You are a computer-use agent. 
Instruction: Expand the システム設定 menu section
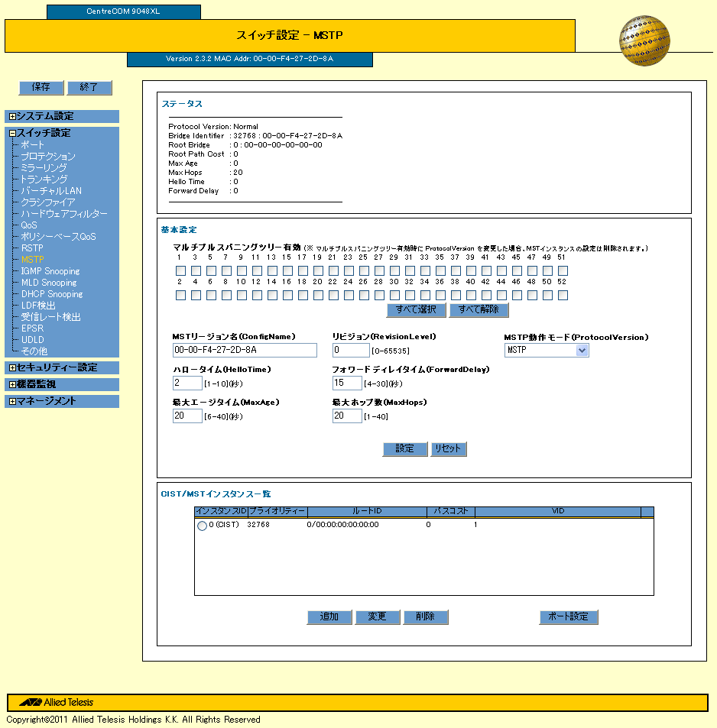coord(12,116)
